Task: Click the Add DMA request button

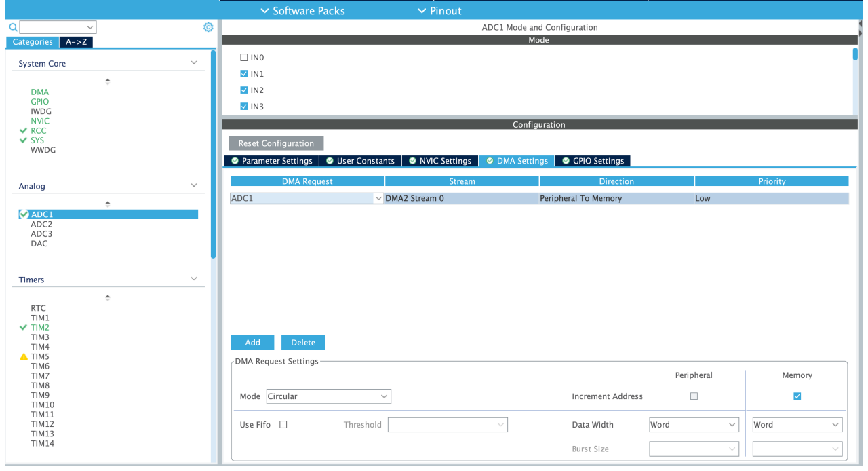Action: [x=252, y=343]
